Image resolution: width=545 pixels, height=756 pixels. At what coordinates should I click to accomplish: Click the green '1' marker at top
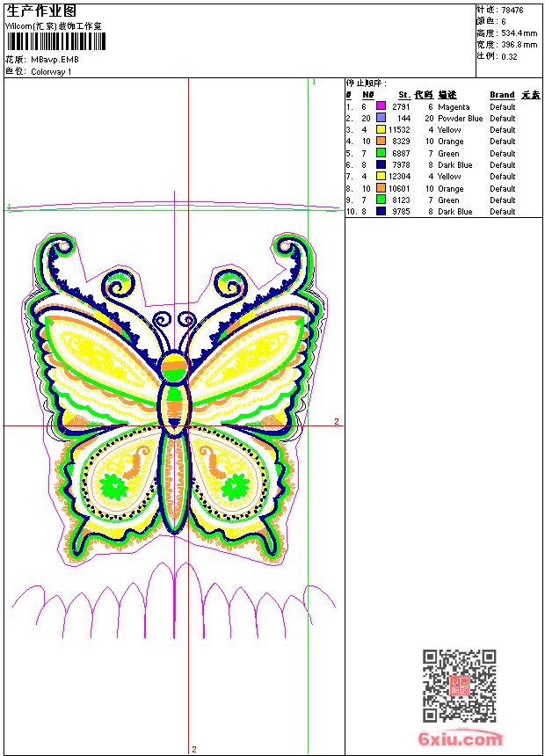pyautogui.click(x=314, y=83)
